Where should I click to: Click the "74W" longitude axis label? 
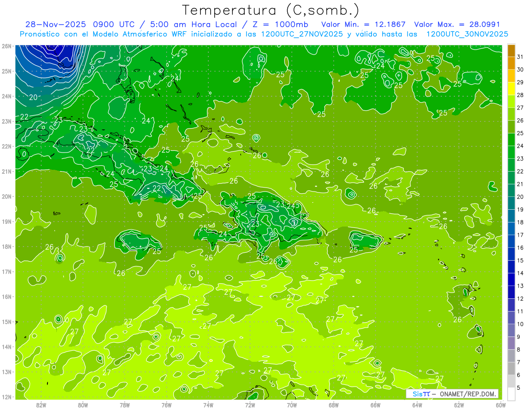(x=208, y=405)
